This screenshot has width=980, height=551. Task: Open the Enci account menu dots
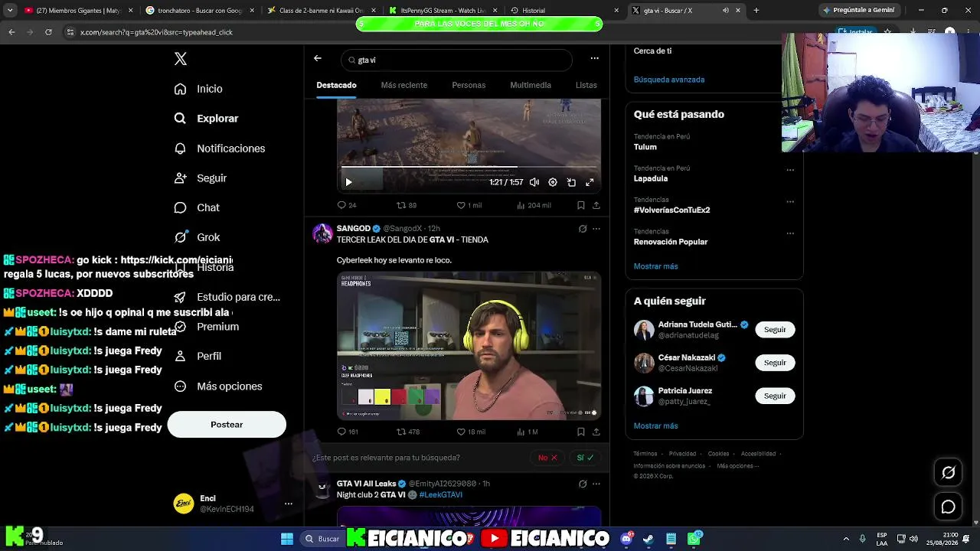289,504
